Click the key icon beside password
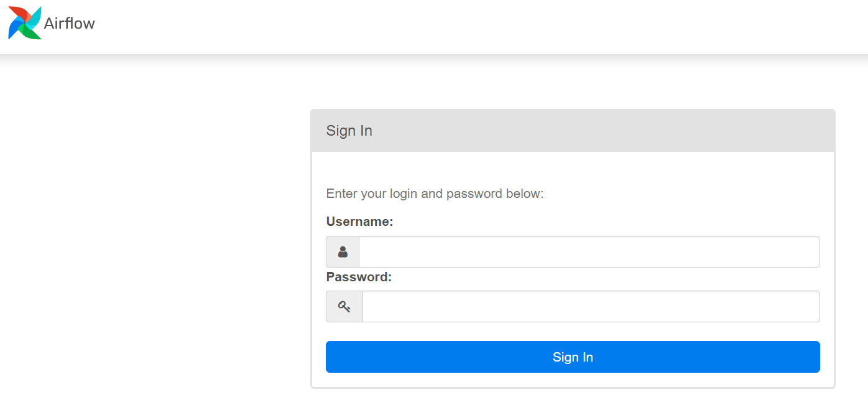The height and width of the screenshot is (402, 868). click(x=344, y=307)
